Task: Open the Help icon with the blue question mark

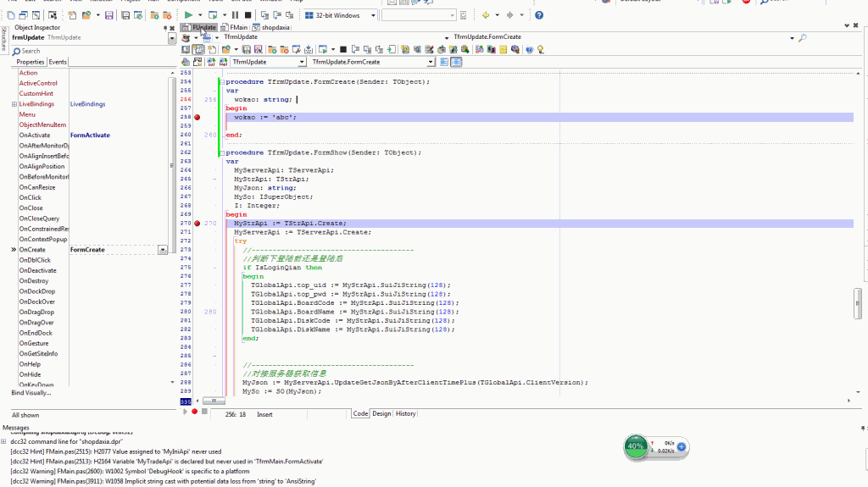Action: (538, 15)
